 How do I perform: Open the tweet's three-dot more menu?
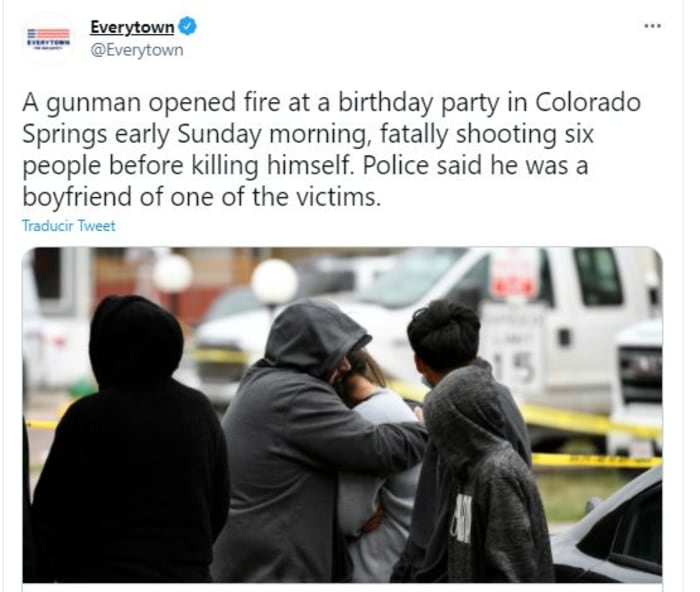653,26
